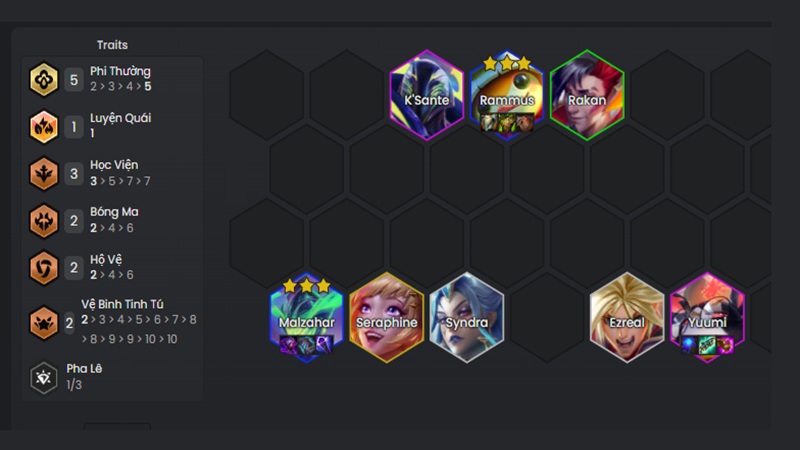Select the K'Sante champion hexagon
The width and height of the screenshot is (800, 450).
point(427,95)
